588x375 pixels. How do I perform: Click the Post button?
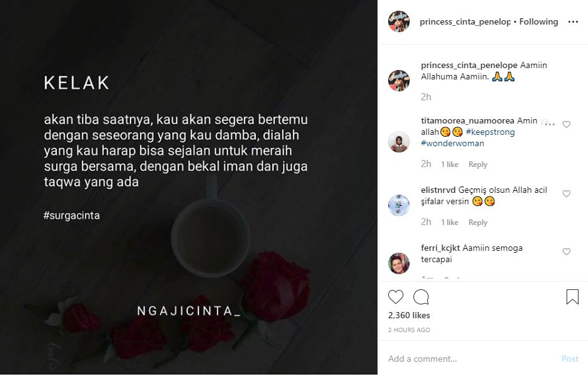(570, 359)
